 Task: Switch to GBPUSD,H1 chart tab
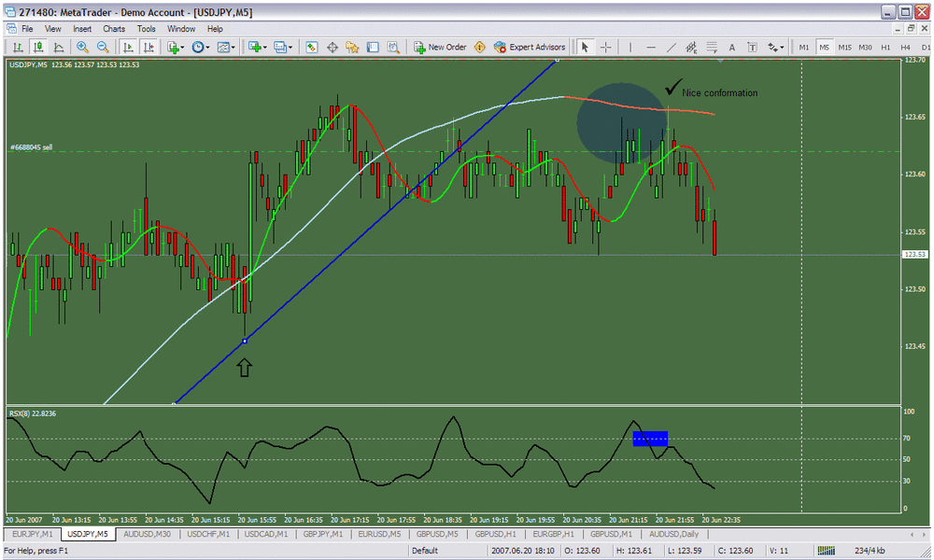point(496,534)
